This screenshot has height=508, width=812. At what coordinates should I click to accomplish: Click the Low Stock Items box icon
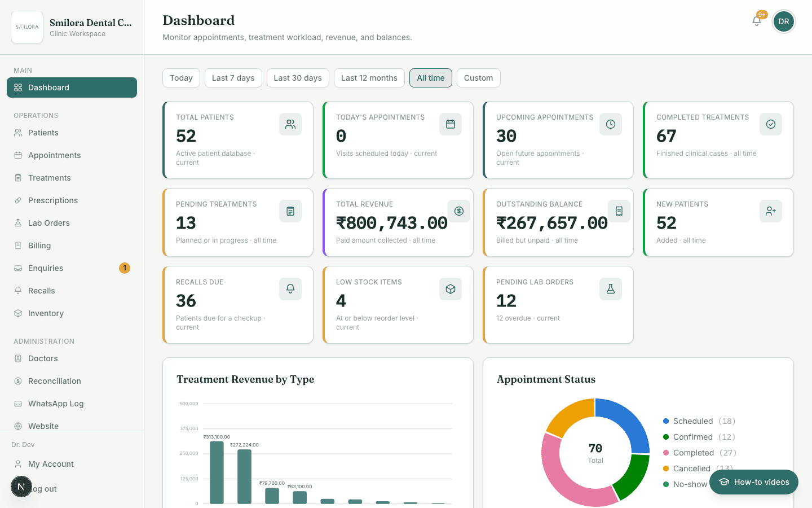point(451,289)
